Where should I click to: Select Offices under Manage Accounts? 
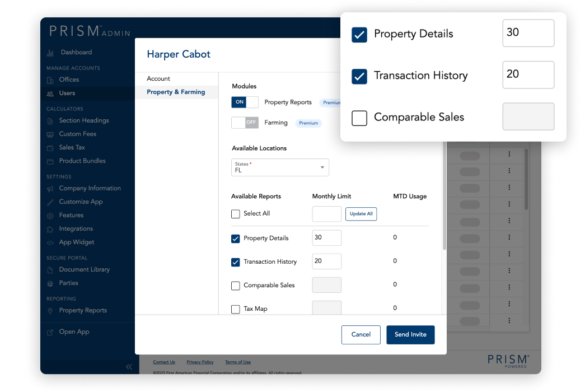point(70,81)
